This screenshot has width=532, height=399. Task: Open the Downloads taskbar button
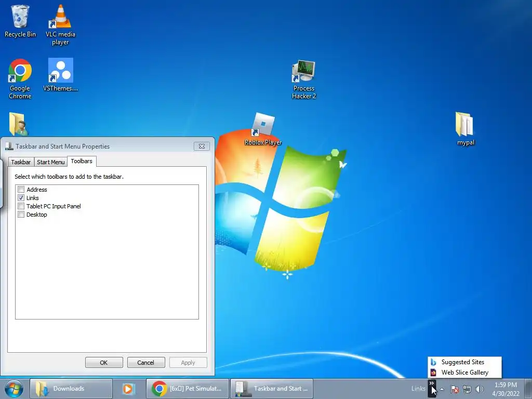[x=71, y=389]
